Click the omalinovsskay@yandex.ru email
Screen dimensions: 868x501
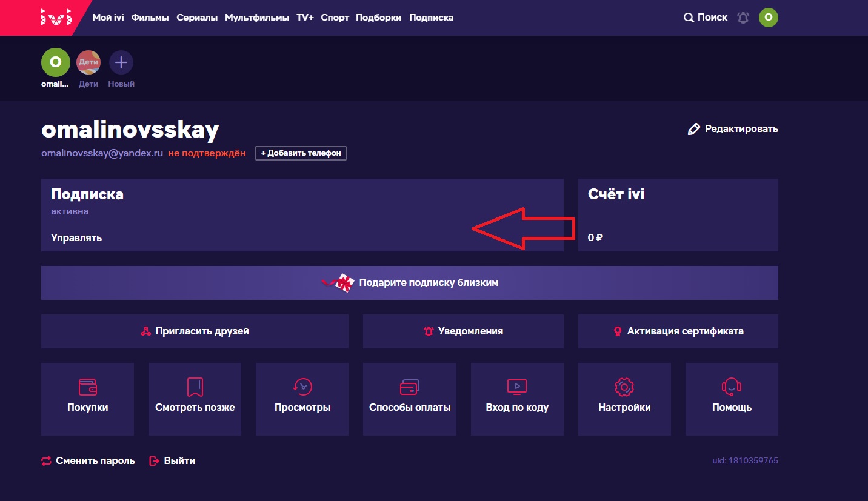click(x=102, y=153)
